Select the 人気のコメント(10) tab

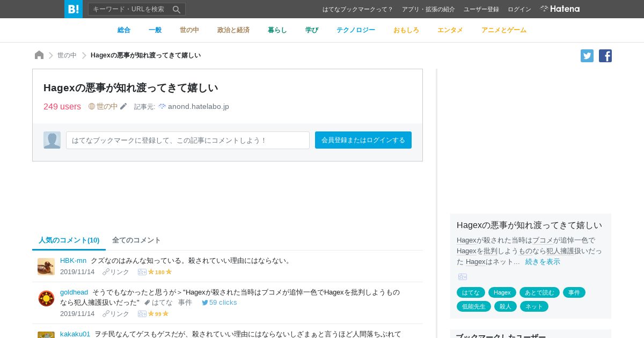[x=69, y=240]
